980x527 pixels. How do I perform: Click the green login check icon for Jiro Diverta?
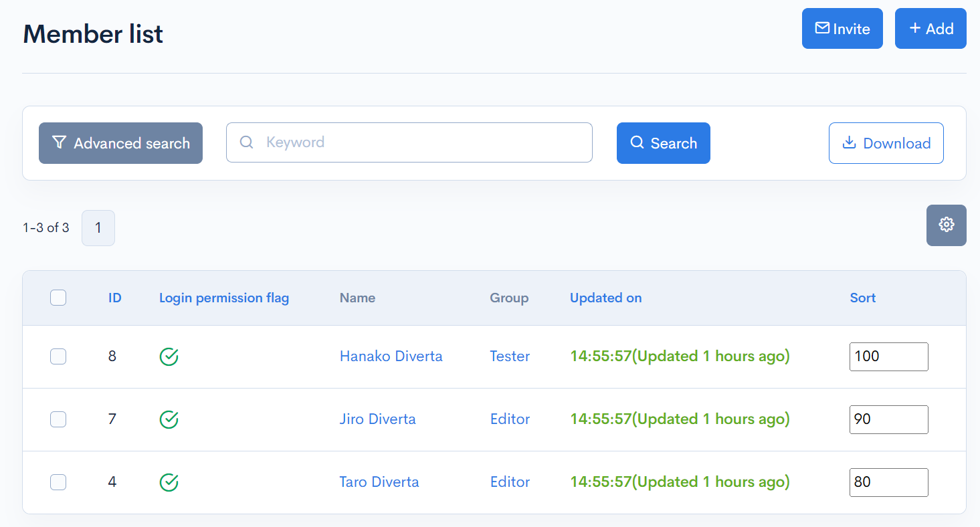pyautogui.click(x=169, y=420)
